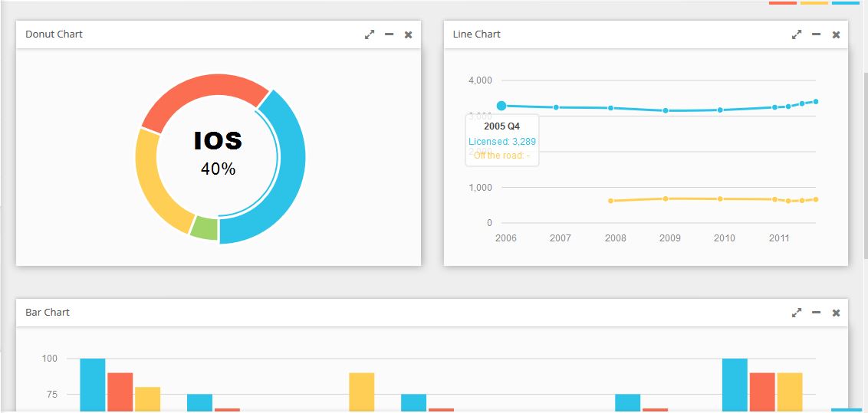868x413 pixels.
Task: Expand the Donut Chart panel to fullscreen
Action: [x=370, y=34]
